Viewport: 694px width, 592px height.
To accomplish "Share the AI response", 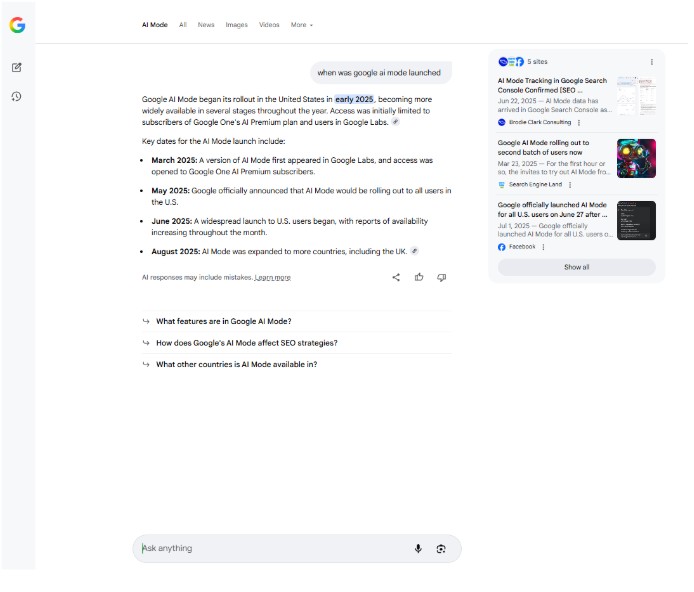I will [x=396, y=277].
